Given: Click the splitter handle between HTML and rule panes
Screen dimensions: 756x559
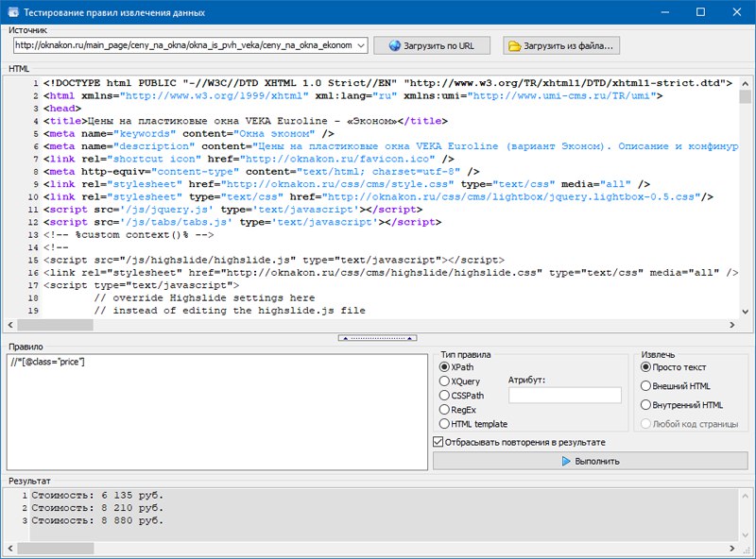Looking at the screenshot, I should 377,338.
